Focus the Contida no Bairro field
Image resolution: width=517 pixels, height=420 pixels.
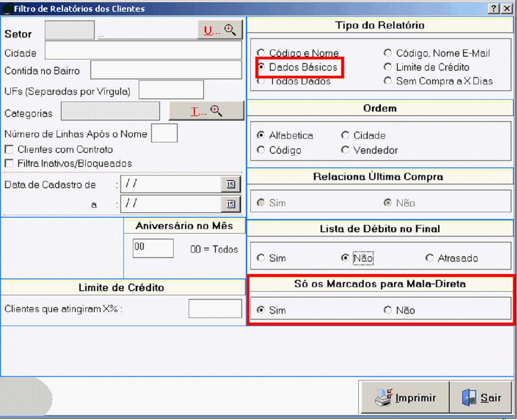click(x=166, y=70)
